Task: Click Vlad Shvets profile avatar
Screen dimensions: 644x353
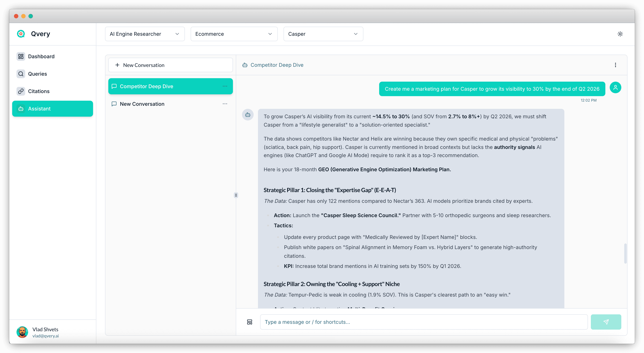Action: [x=22, y=332]
